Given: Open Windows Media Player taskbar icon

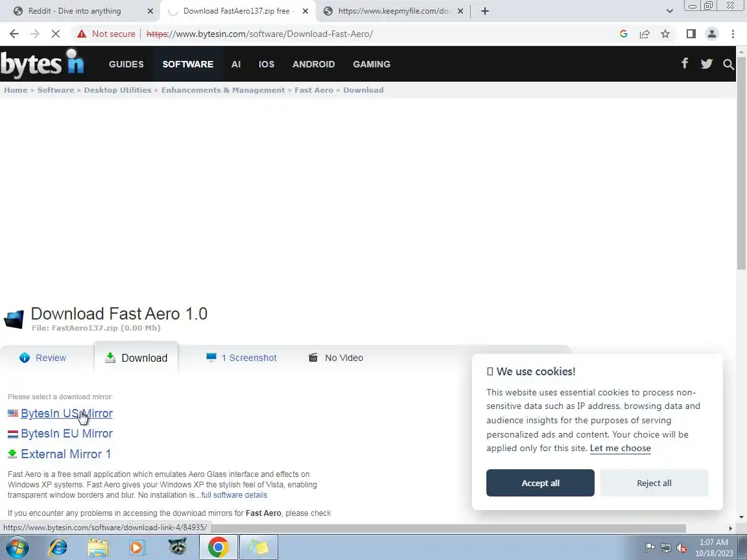Looking at the screenshot, I should [x=137, y=547].
